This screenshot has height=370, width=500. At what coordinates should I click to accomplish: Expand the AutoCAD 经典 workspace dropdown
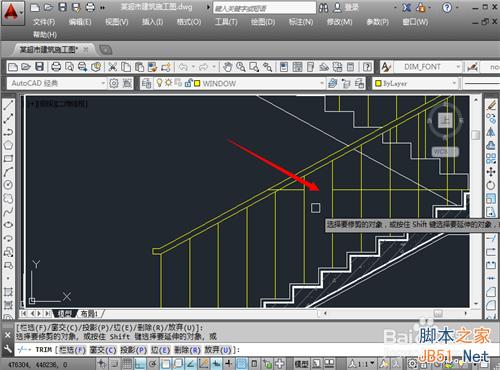103,83
